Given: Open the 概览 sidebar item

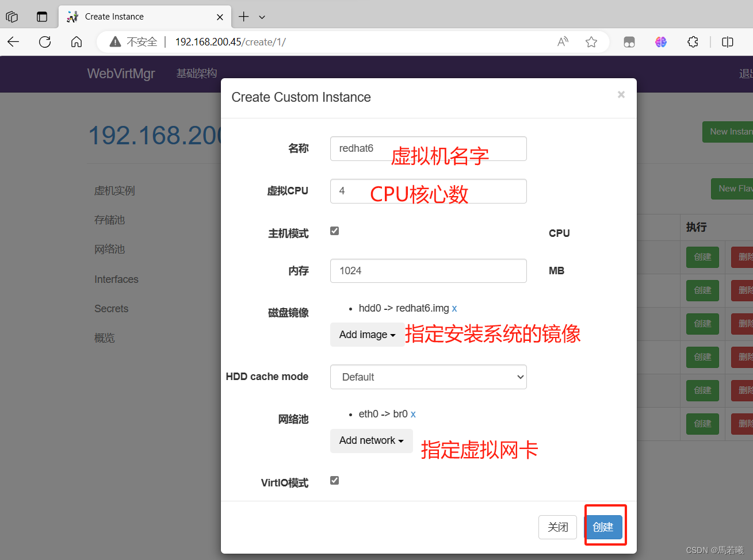Looking at the screenshot, I should click(x=104, y=338).
